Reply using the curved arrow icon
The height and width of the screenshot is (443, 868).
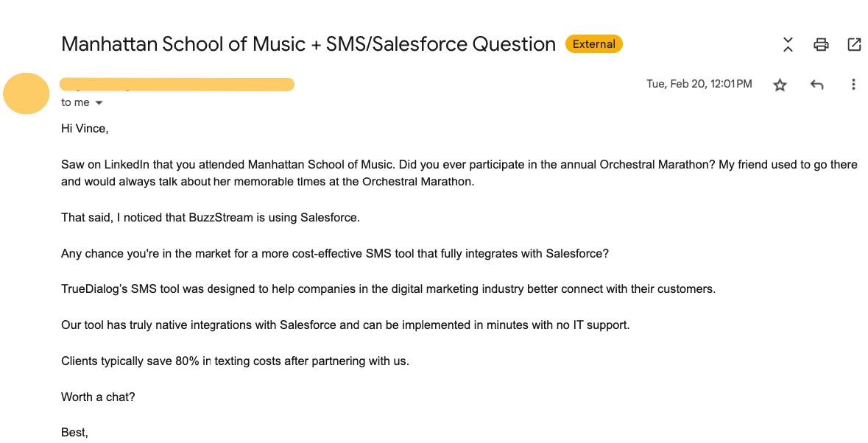coord(816,85)
